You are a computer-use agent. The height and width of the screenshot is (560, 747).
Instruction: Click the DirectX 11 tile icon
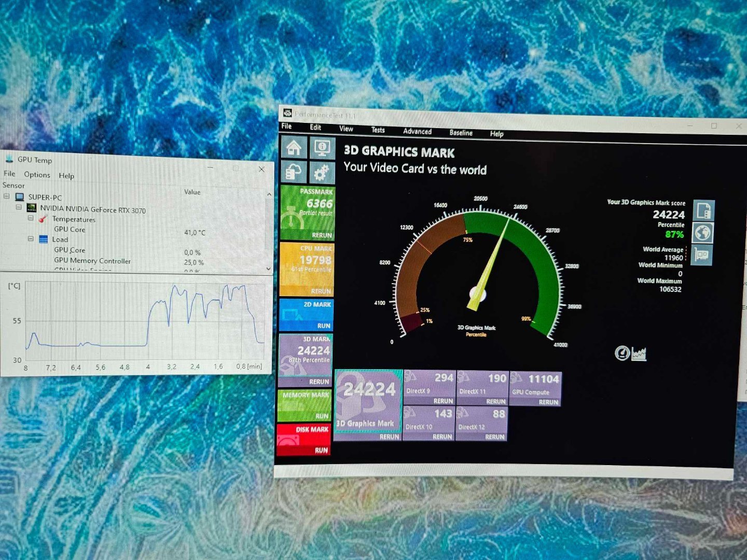[463, 377]
